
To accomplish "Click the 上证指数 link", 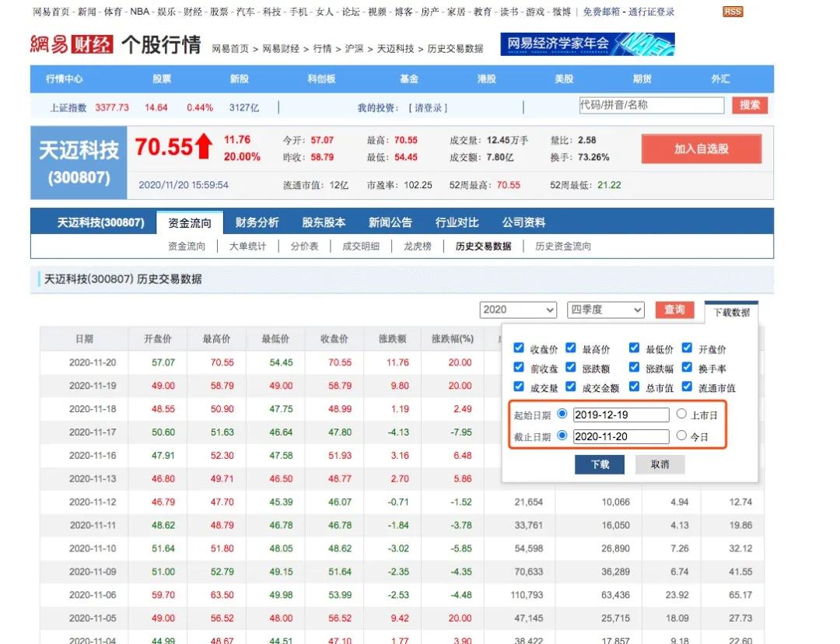I will coord(68,107).
